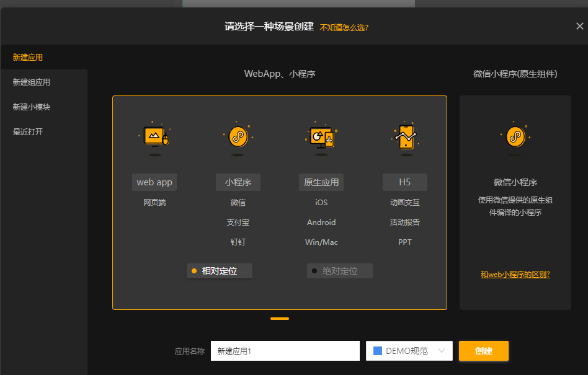Click the 原生应用 desktop-device icon
The width and height of the screenshot is (588, 375).
click(x=321, y=137)
